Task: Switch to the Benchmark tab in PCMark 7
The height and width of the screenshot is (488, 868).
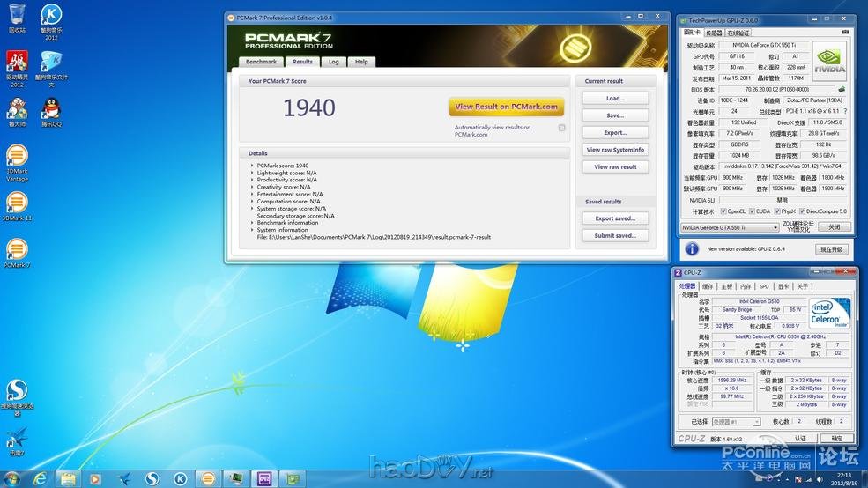Action: 261,62
